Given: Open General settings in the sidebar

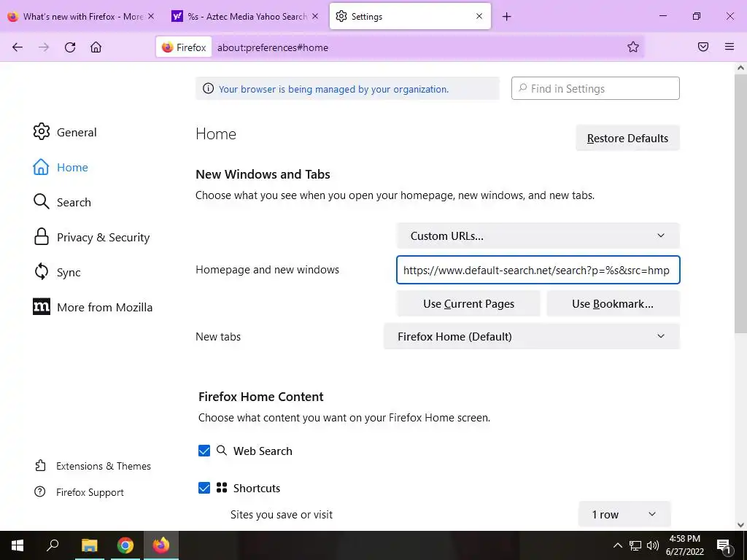Looking at the screenshot, I should click(x=65, y=132).
